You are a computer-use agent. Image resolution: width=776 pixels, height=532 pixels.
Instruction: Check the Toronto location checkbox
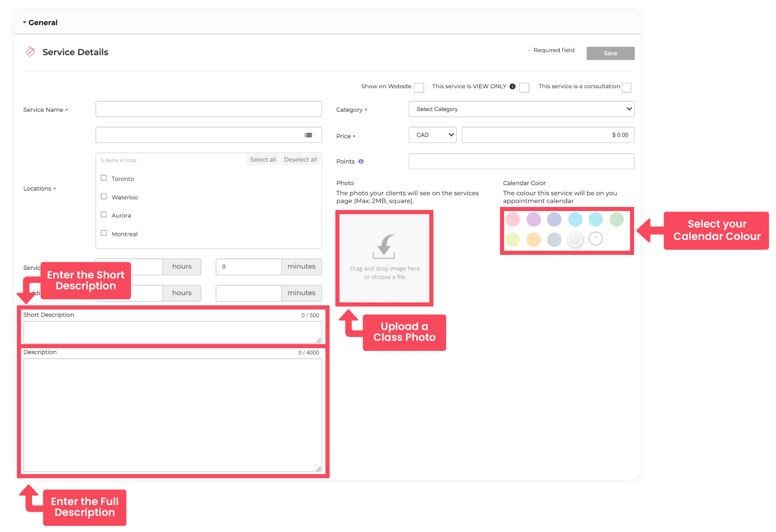click(104, 178)
